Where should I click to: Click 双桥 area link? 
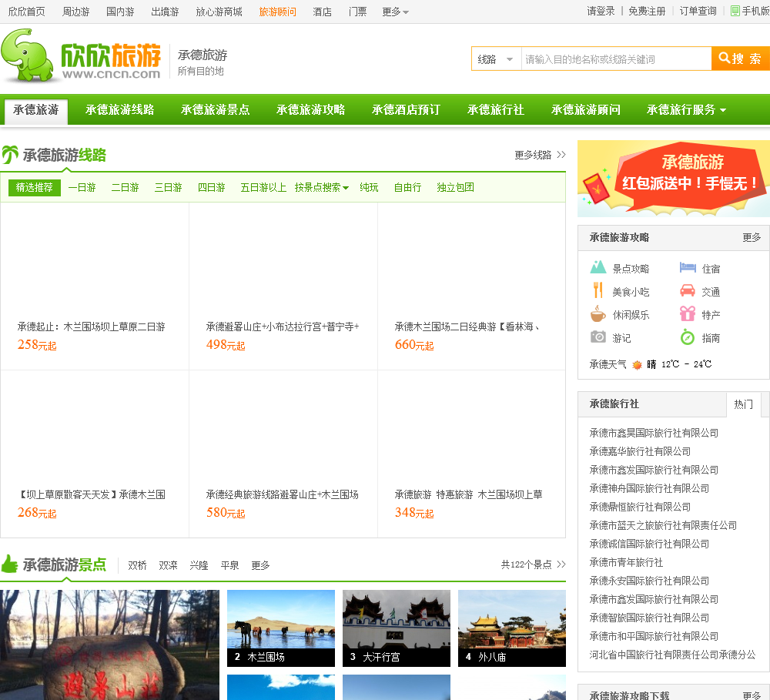coord(138,565)
